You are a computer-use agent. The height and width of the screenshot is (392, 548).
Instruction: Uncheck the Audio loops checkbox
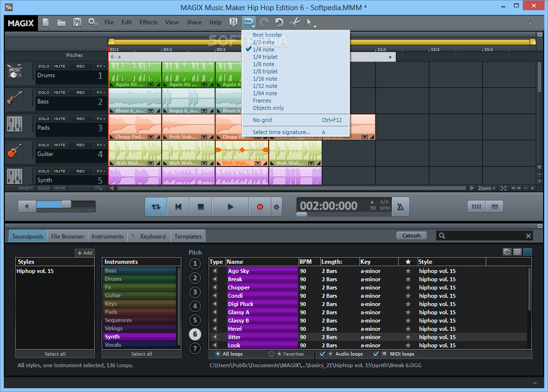(x=322, y=354)
